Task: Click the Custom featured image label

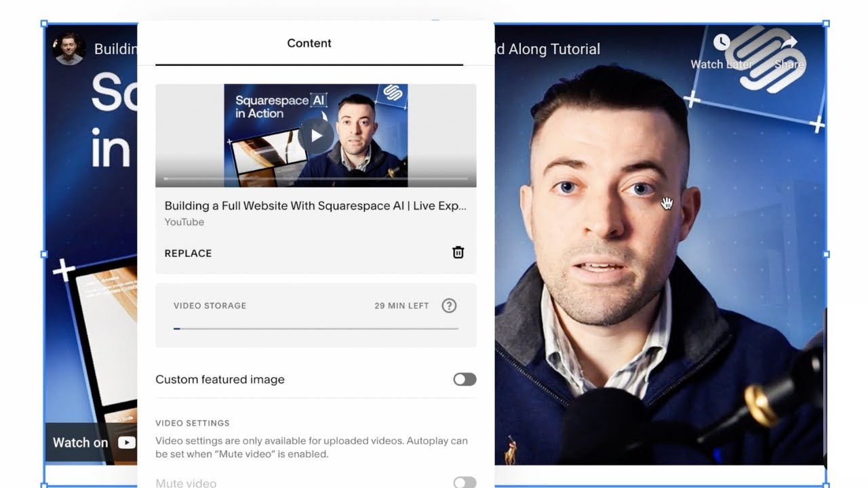Action: pos(220,380)
